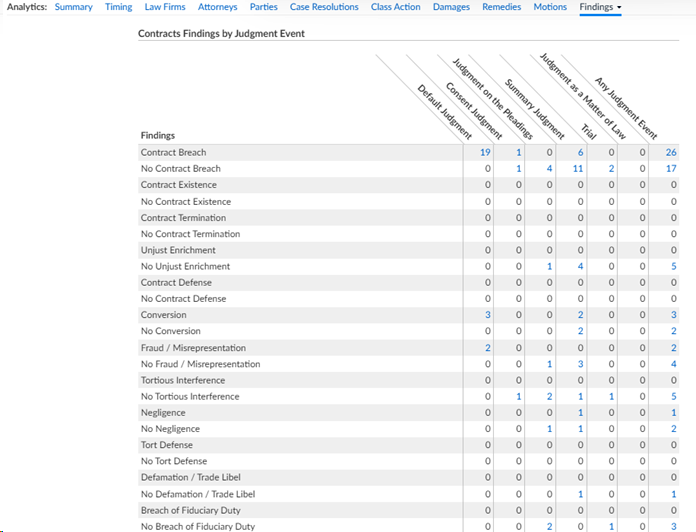Open No Contract Breach total count 17

(671, 169)
